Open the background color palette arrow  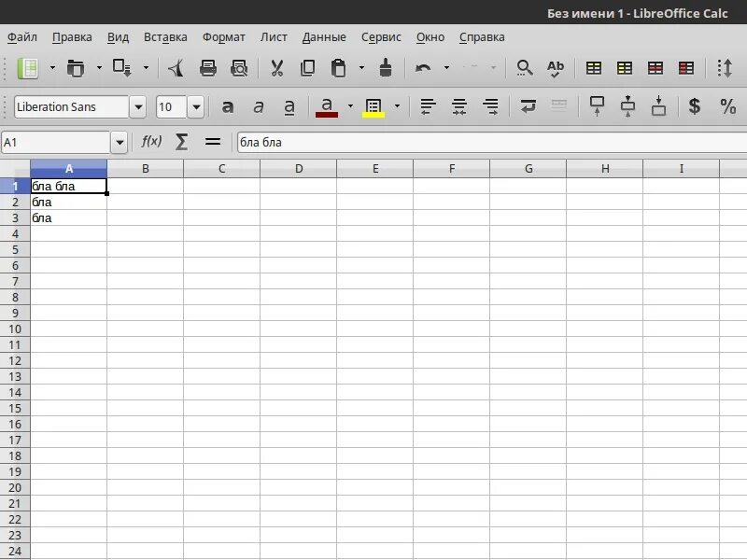pyautogui.click(x=398, y=105)
